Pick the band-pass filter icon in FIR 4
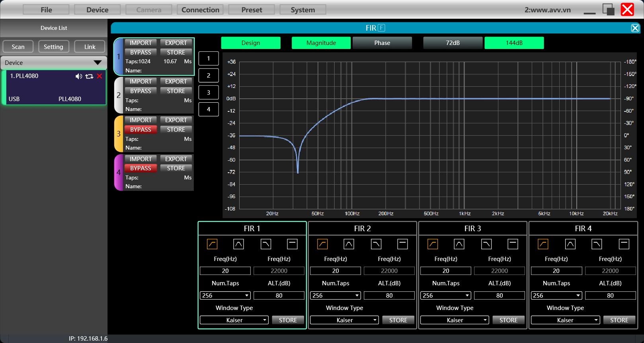This screenshot has width=644, height=343. 570,244
